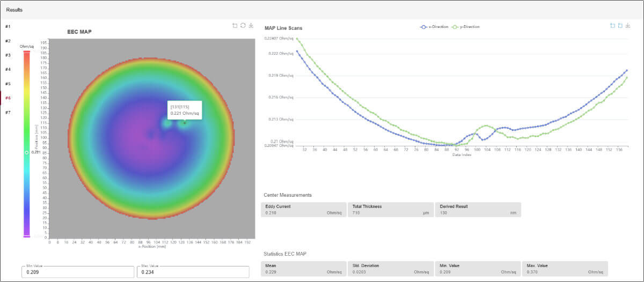Toggle x-Direction series in legend
644x282 pixels.
coord(434,26)
